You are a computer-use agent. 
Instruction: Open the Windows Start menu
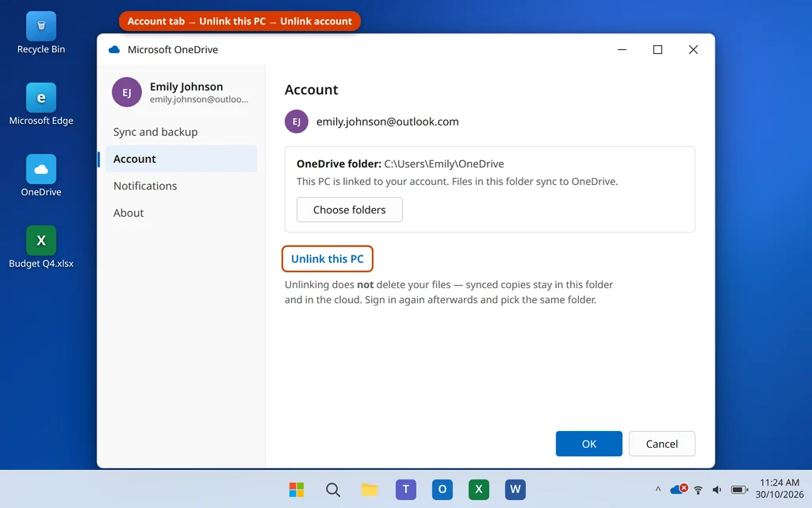coord(297,489)
